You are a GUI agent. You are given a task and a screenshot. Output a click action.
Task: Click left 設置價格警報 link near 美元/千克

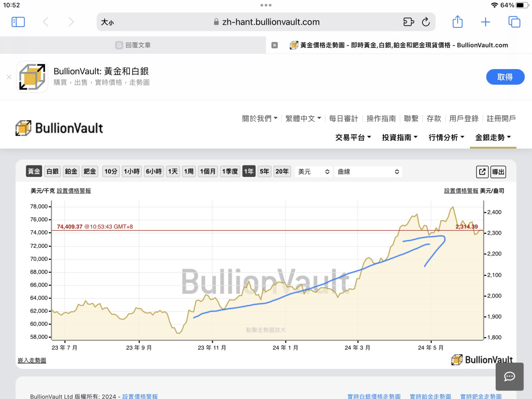coord(74,191)
